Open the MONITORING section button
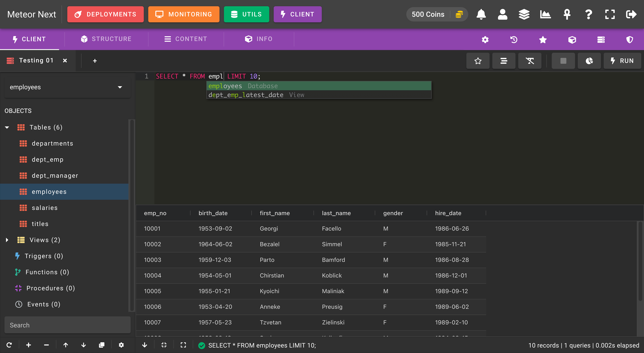Viewport: 644px width, 353px height. pyautogui.click(x=184, y=14)
